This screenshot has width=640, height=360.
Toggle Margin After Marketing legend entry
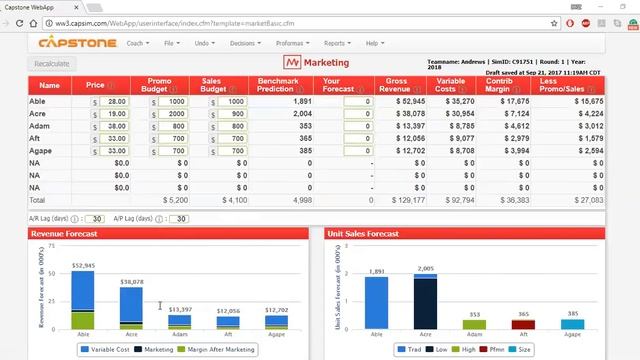[216, 349]
